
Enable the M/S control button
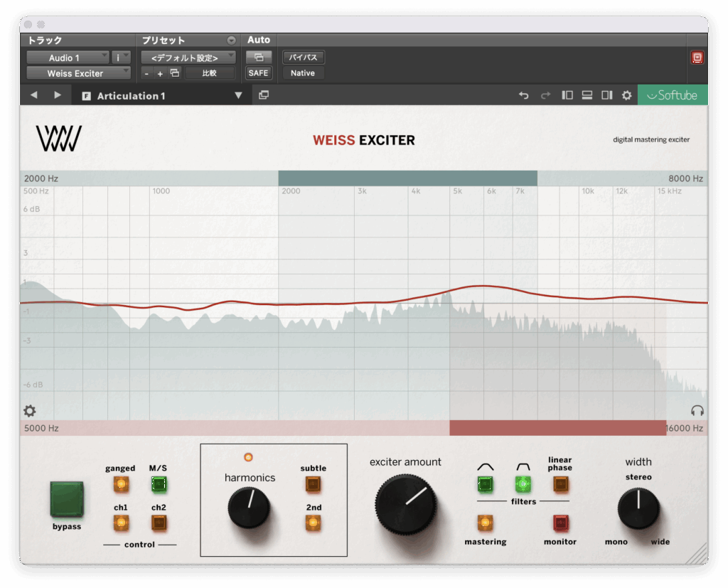159,484
